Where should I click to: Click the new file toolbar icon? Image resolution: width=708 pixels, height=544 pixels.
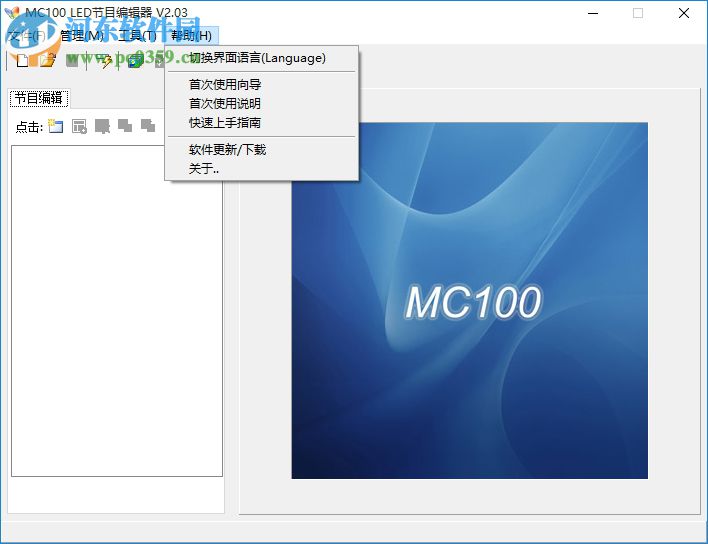click(x=23, y=60)
